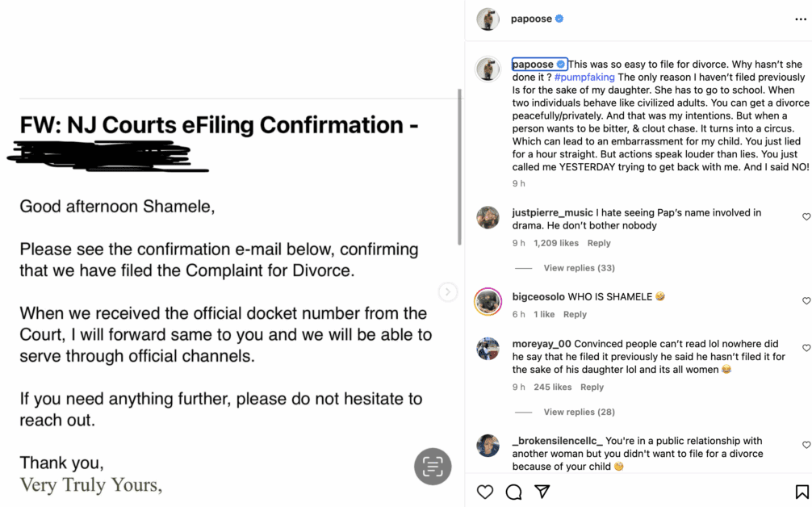Reply to moreyay_00's comment

tap(592, 387)
